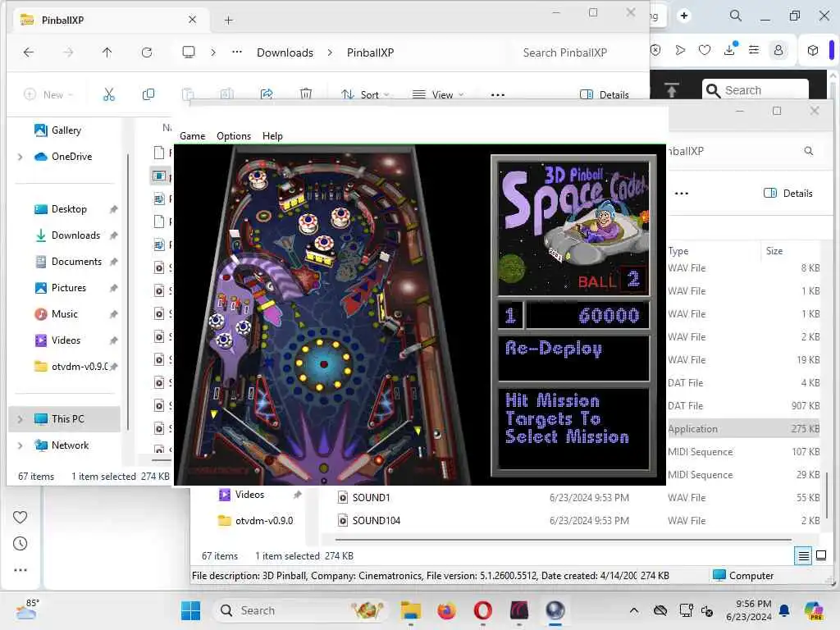
Task: Share the selected file
Action: [x=267, y=94]
